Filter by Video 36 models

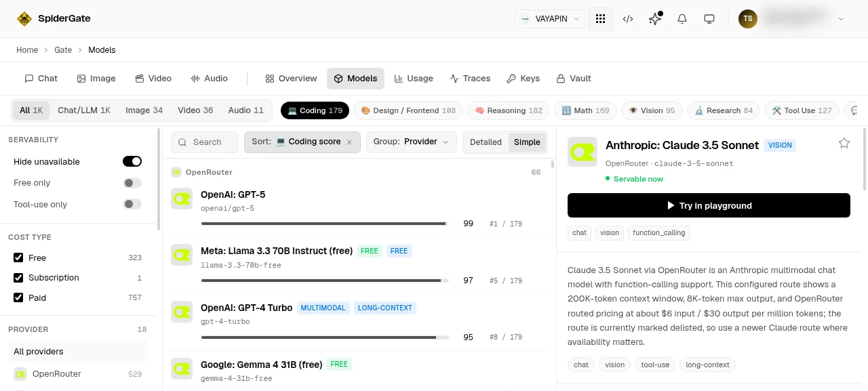tap(195, 110)
